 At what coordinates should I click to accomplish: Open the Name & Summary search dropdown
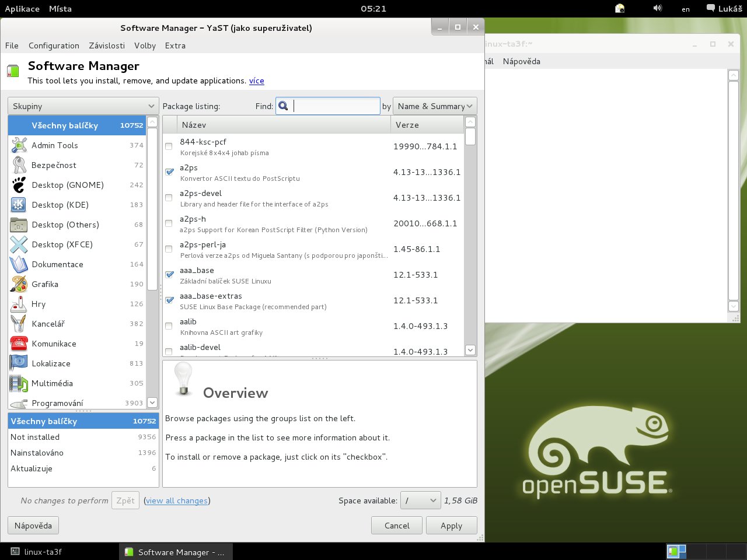pyautogui.click(x=435, y=106)
